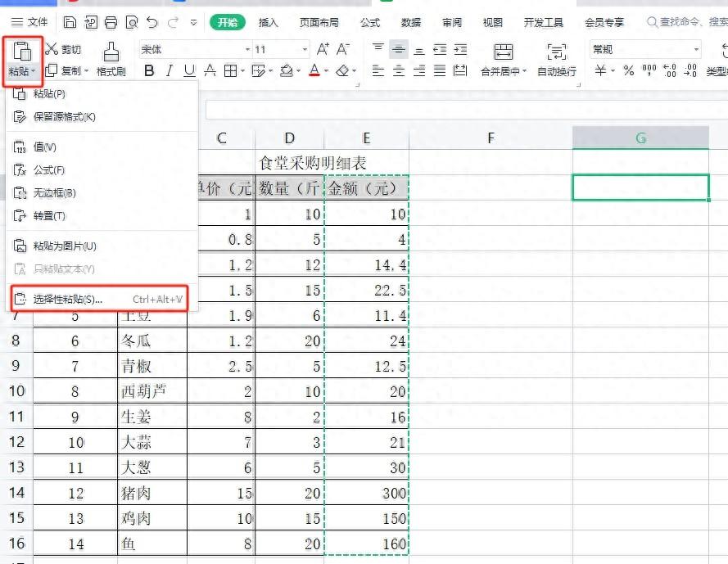Viewport: 728px width, 564px height.
Task: Switch to the 审阅 tab
Action: point(452,22)
